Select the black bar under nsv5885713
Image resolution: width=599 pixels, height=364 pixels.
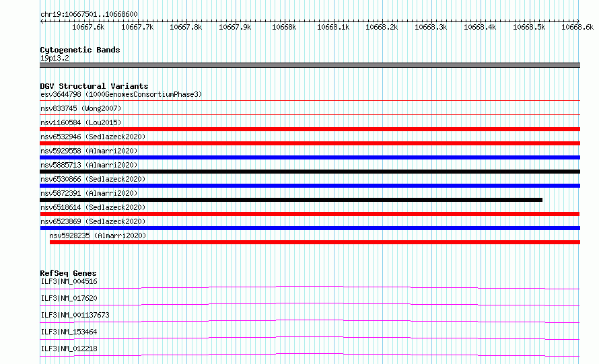coord(310,172)
